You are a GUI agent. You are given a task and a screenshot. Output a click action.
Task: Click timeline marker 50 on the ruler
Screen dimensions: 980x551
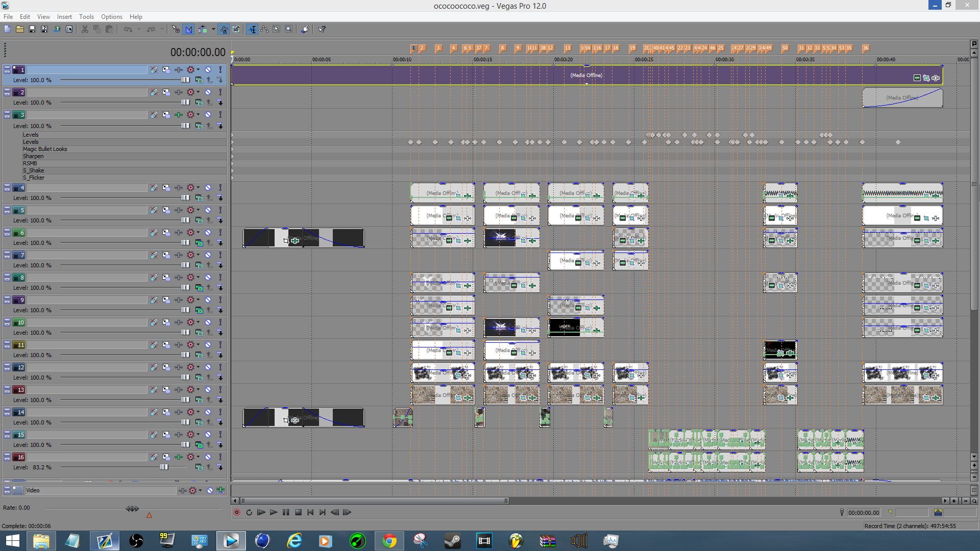785,48
